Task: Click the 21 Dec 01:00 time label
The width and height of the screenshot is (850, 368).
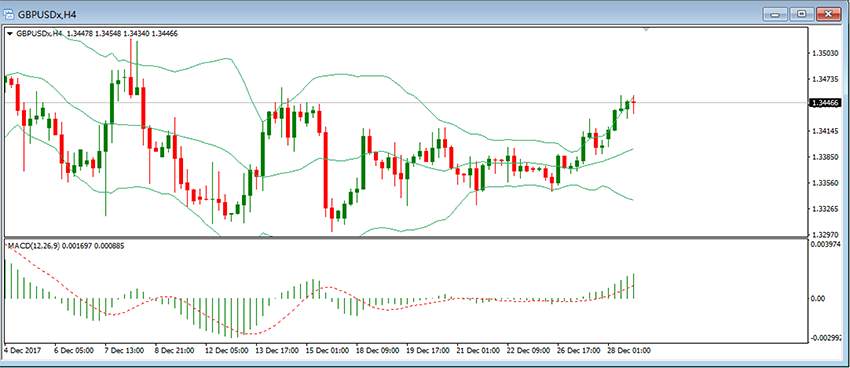Action: click(x=478, y=351)
